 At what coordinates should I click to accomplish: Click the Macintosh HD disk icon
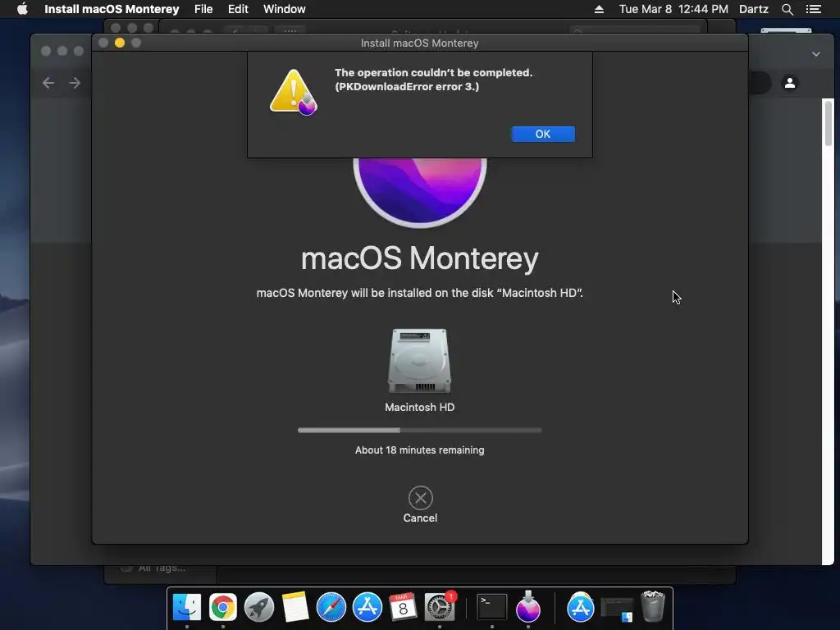(x=419, y=361)
